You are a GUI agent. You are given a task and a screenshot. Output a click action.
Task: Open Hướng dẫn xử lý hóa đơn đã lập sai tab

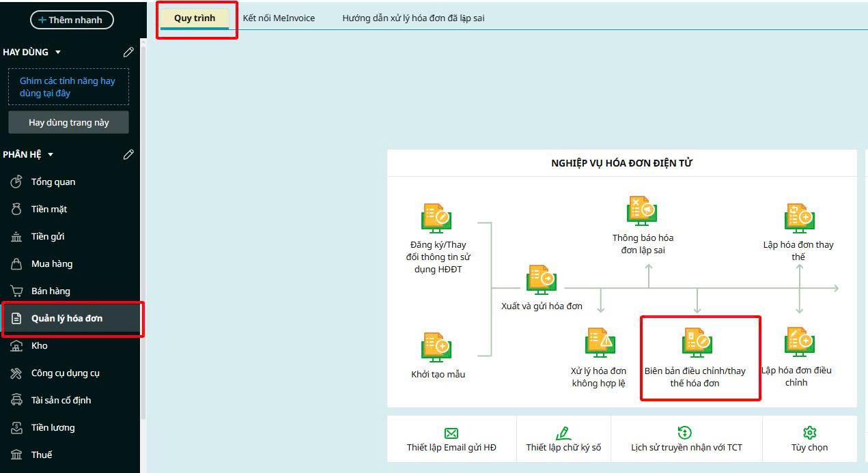coord(413,18)
